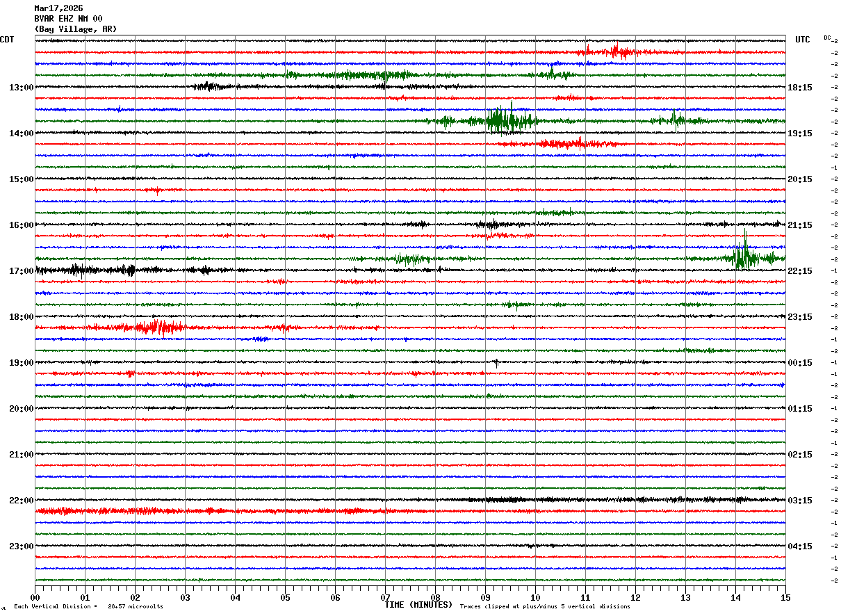Select the station code BVAR EHZ NM 00
841x616 pixels.
point(68,19)
